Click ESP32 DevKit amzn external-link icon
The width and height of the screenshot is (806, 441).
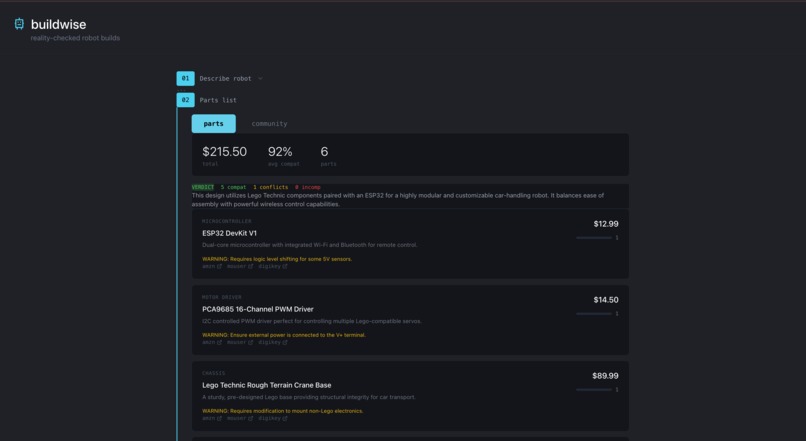(219, 266)
